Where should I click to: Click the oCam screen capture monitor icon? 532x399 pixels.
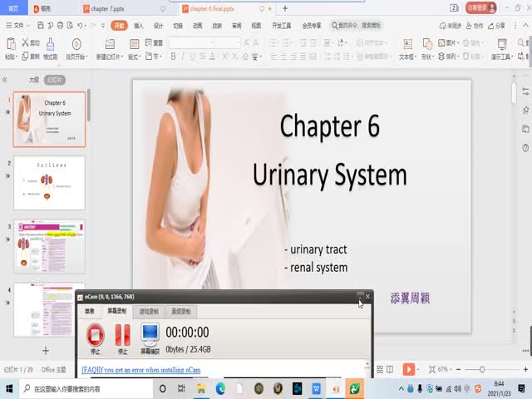point(150,336)
